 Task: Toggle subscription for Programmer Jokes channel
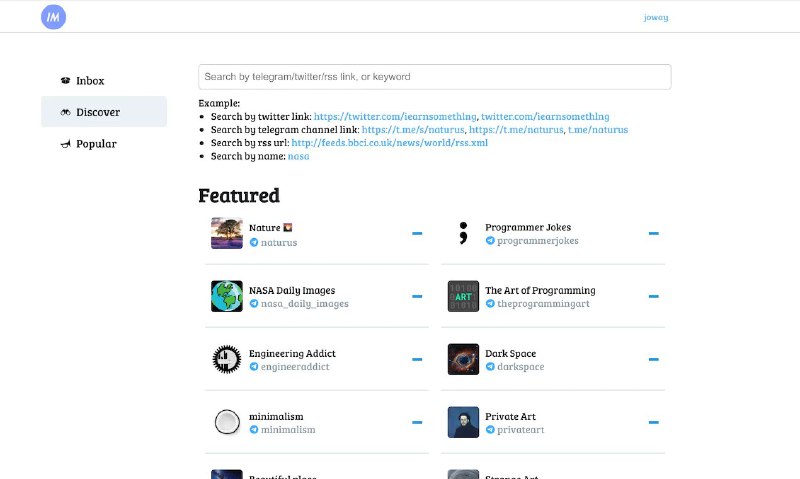pyautogui.click(x=653, y=234)
